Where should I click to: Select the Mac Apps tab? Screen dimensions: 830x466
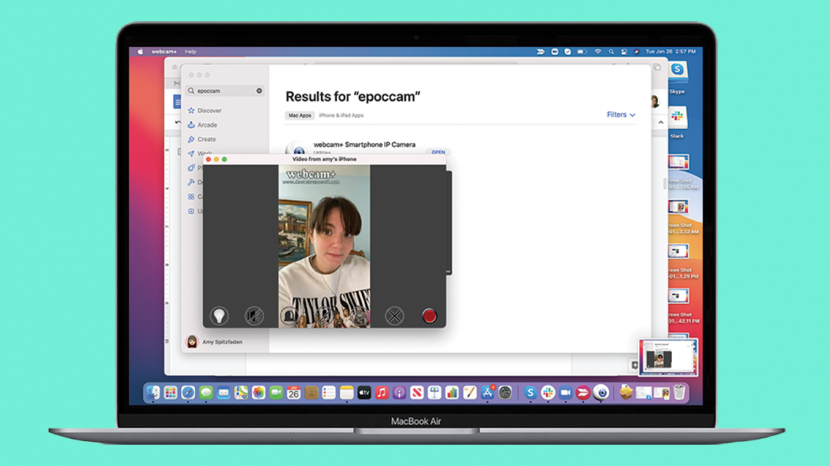[x=300, y=115]
